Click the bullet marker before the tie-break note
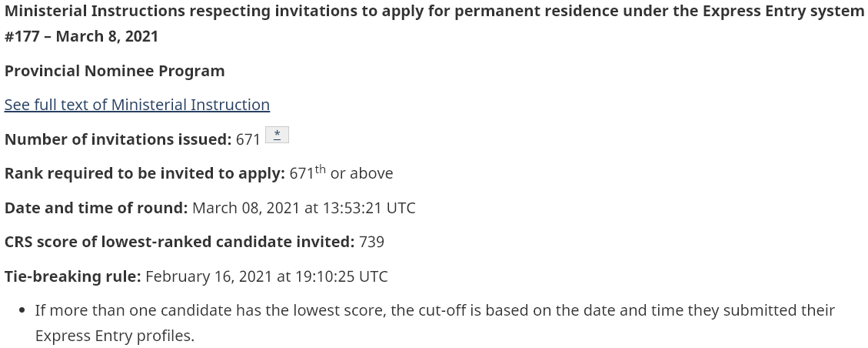Viewport: 868px width, 348px height. tap(23, 310)
